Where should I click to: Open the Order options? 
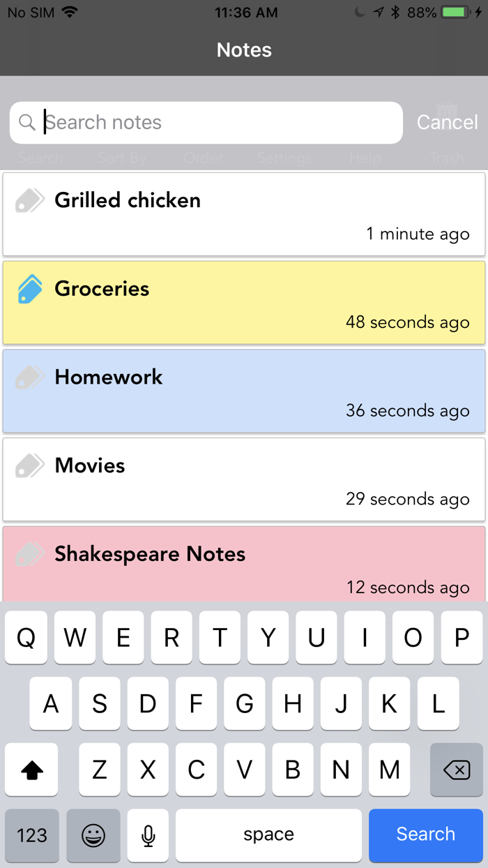pyautogui.click(x=202, y=158)
